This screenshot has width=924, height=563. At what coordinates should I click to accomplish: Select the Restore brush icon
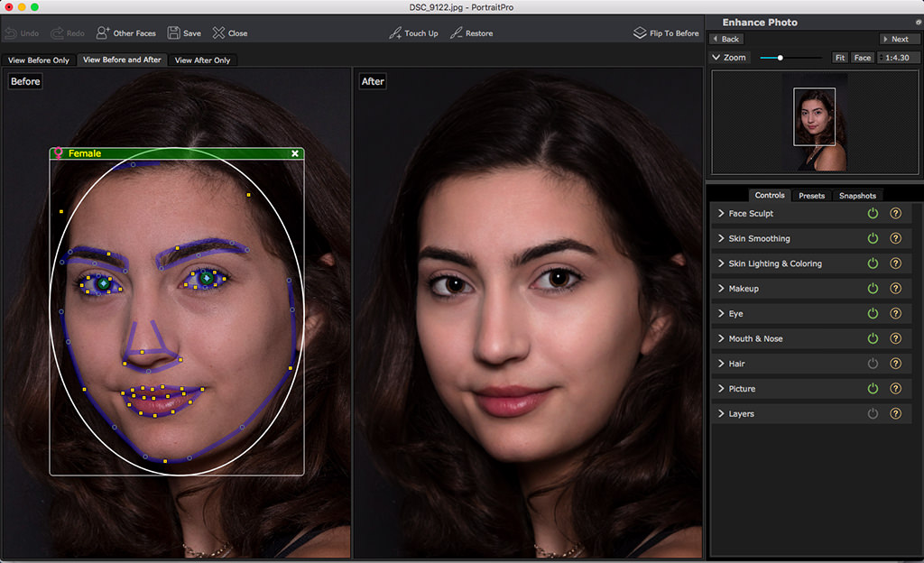click(456, 33)
